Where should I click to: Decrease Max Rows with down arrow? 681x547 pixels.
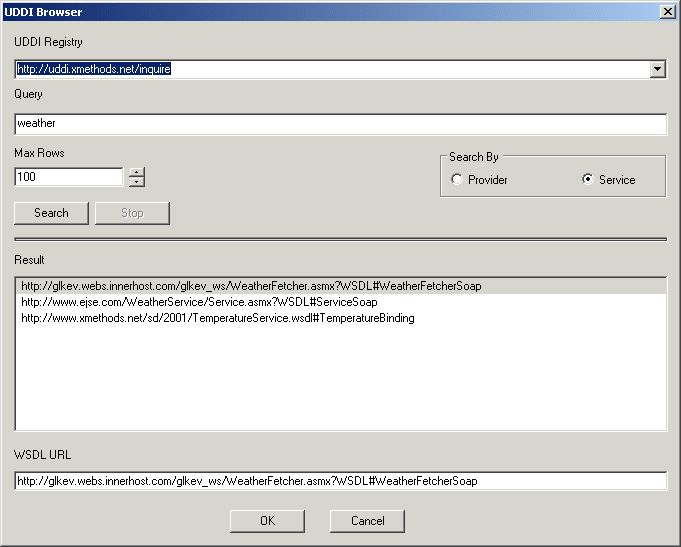point(137,182)
